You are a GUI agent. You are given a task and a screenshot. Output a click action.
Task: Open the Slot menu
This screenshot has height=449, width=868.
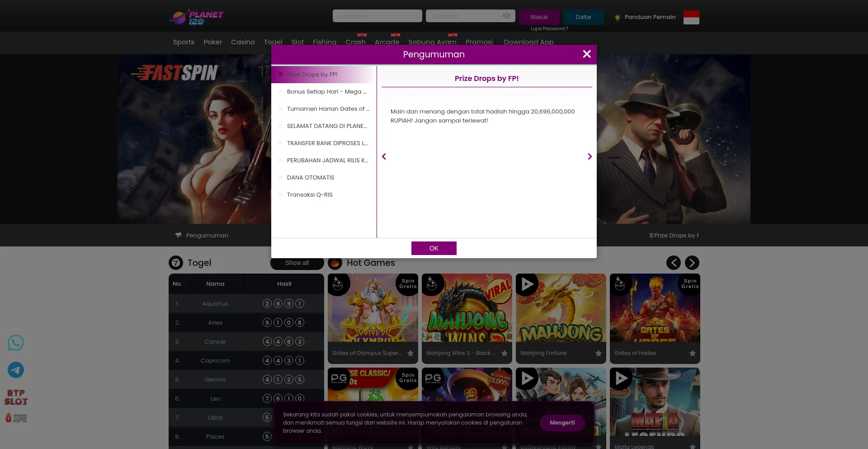297,42
